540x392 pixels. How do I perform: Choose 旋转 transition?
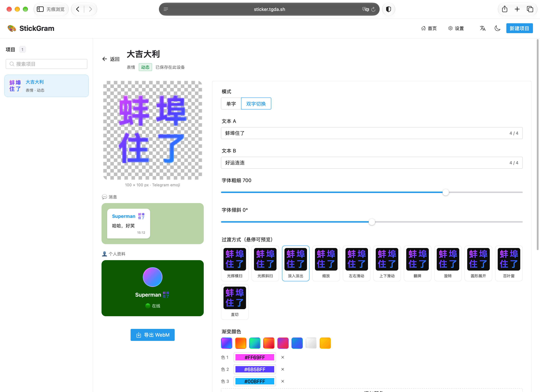tap(448, 263)
